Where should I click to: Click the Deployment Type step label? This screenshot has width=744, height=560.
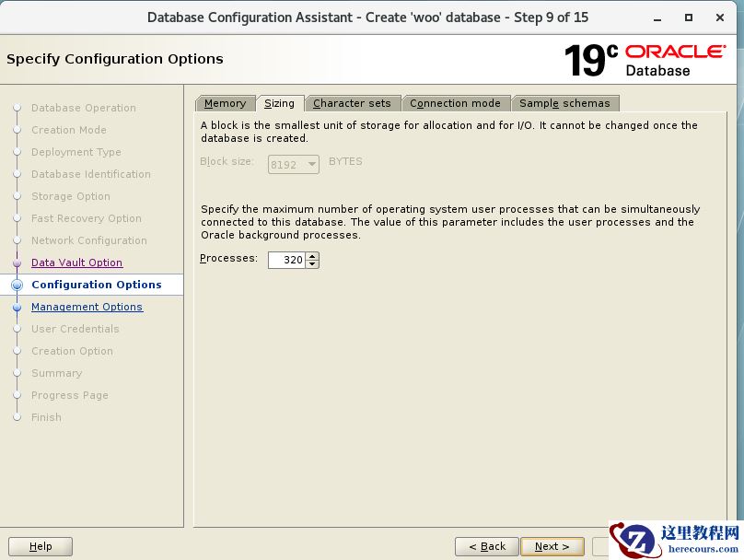(x=76, y=152)
